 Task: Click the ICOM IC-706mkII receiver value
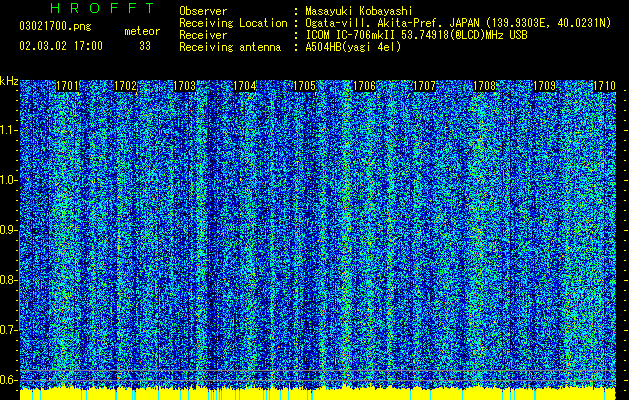pyautogui.click(x=416, y=35)
